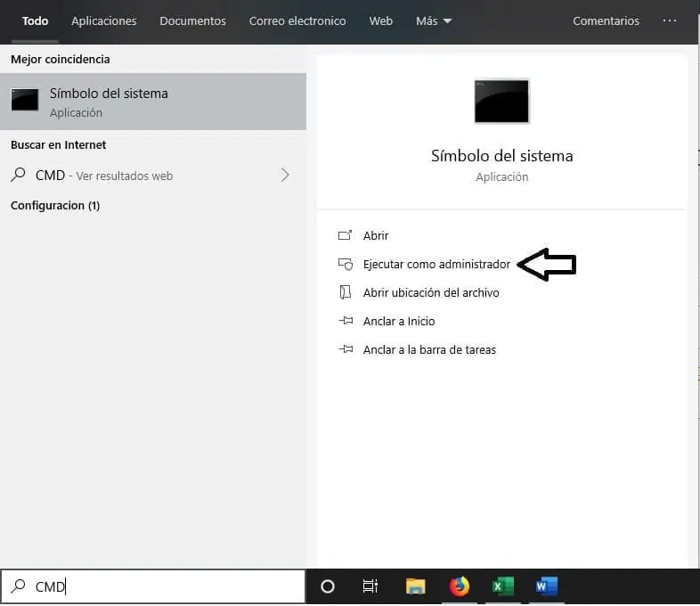The height and width of the screenshot is (606, 700).
Task: Click the Mejor coincidencia heading
Action: [x=61, y=60]
